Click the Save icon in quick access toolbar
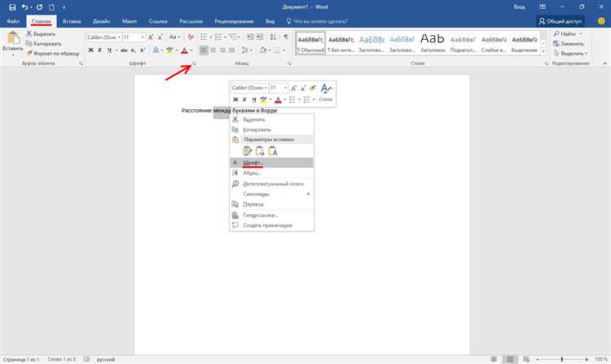The image size is (611, 364). point(12,7)
